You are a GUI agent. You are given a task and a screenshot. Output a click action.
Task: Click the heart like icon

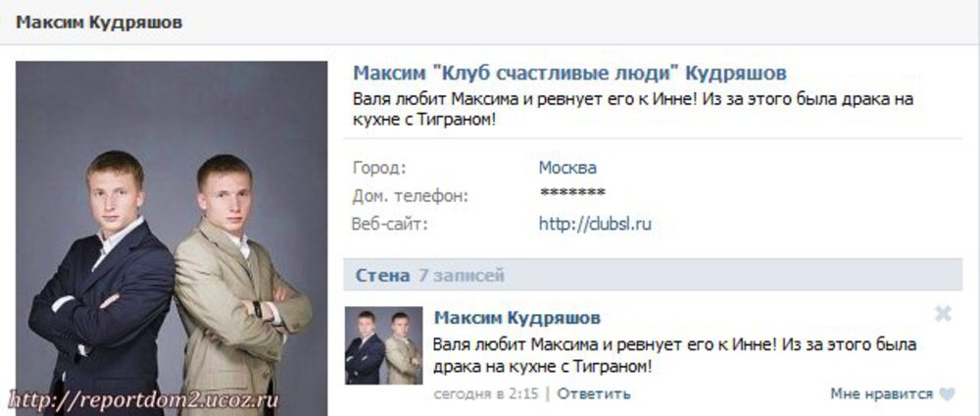pos(947,394)
